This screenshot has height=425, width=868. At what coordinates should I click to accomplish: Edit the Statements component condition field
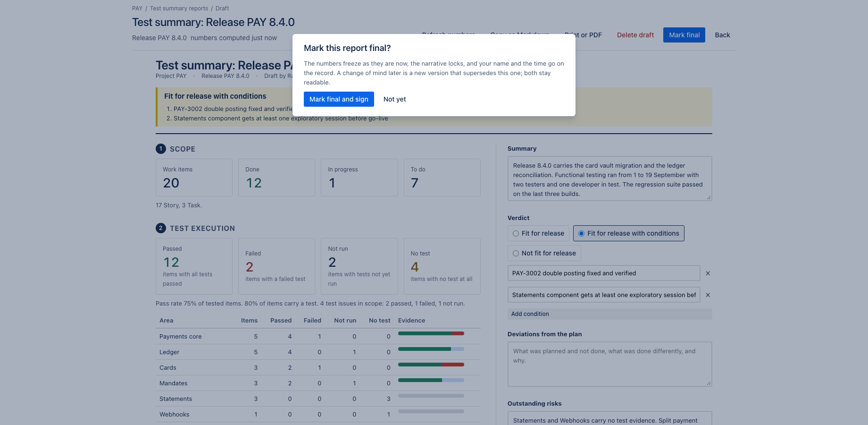[x=604, y=295]
